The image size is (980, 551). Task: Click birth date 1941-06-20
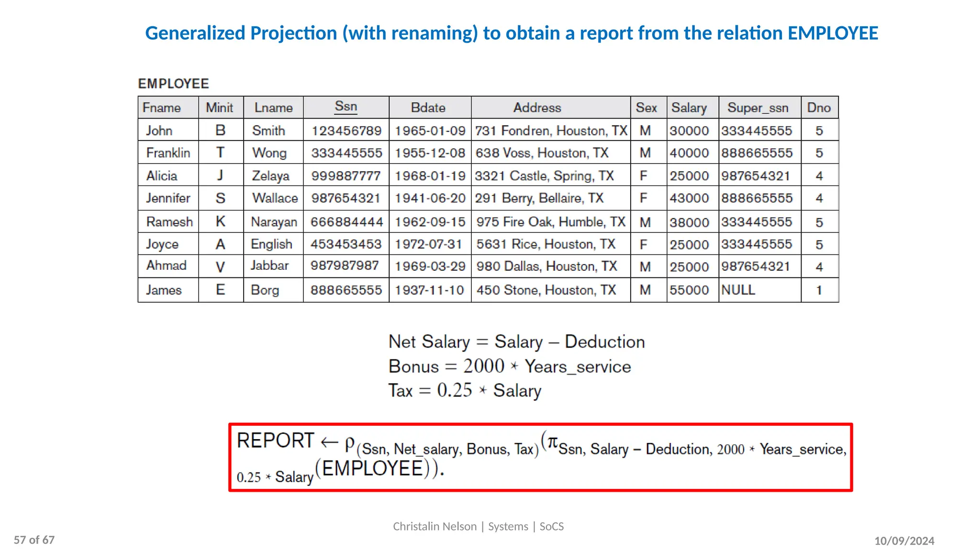tap(430, 198)
